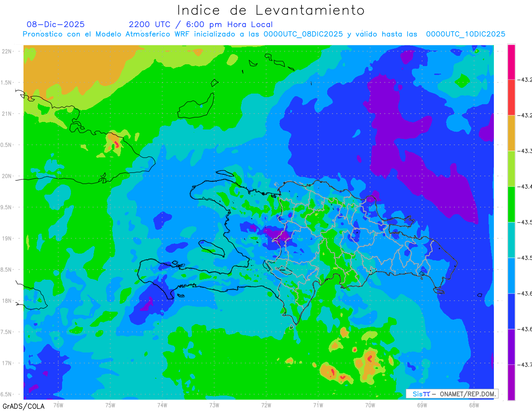Click the teal swatch in the color scale
Image resolution: width=532 pixels, height=411 pixels.
tap(511, 240)
